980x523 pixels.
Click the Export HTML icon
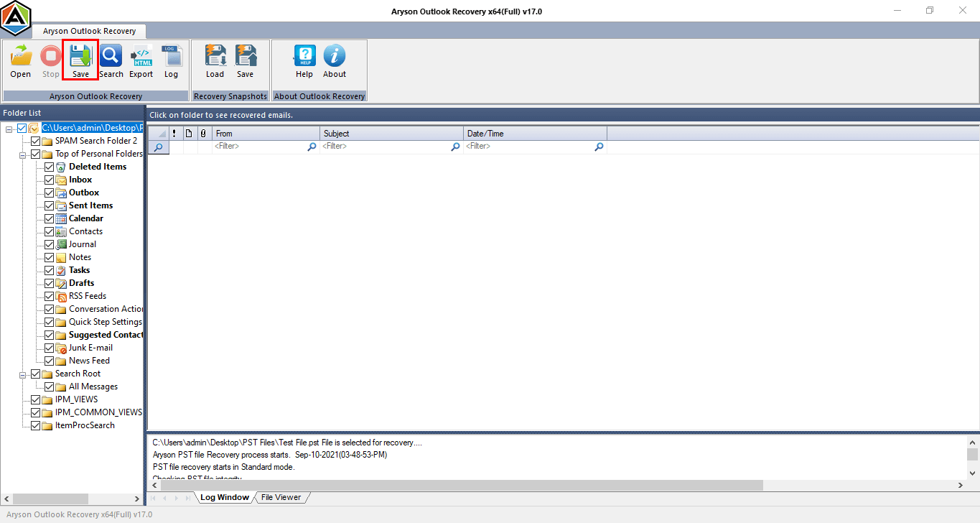141,57
